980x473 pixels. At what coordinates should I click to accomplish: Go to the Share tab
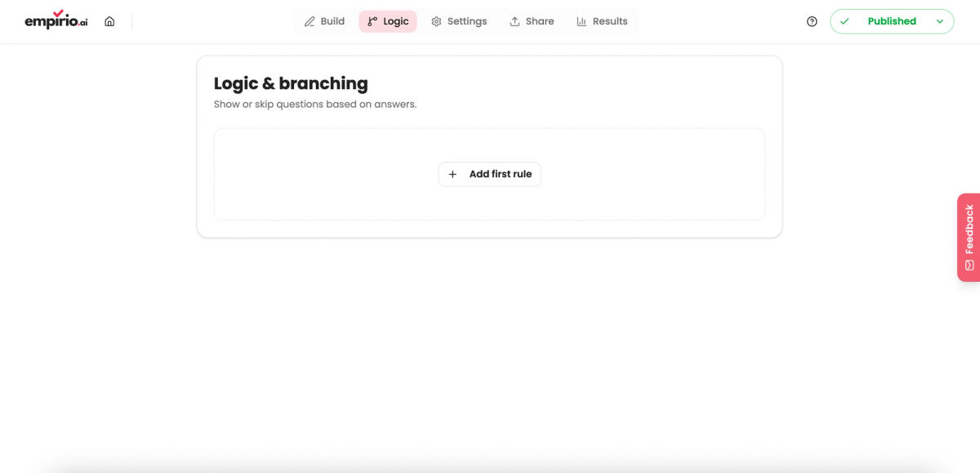532,21
